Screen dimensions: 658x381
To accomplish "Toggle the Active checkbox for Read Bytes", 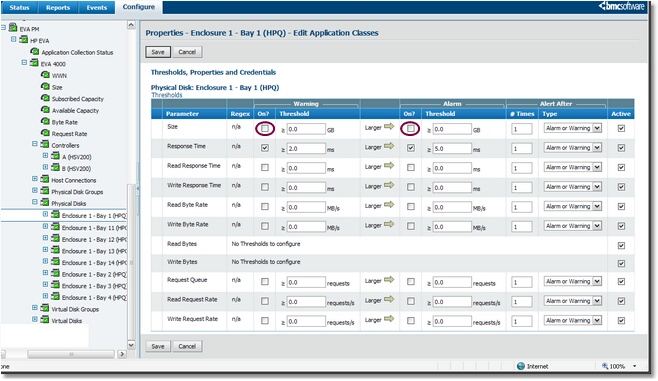I will click(621, 245).
